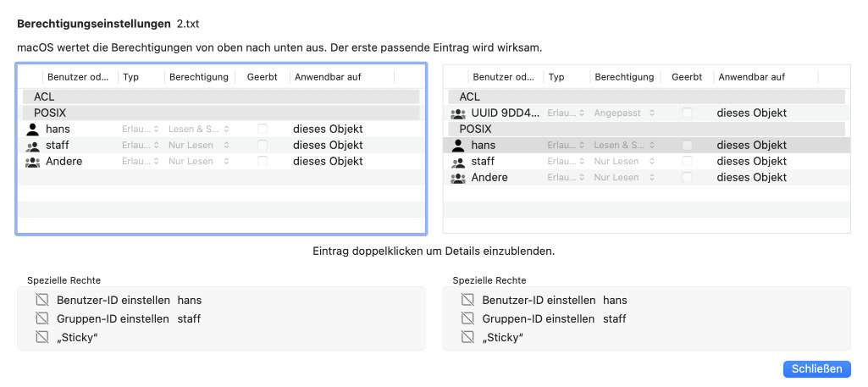Click the POSIX group row in left table

(221, 113)
